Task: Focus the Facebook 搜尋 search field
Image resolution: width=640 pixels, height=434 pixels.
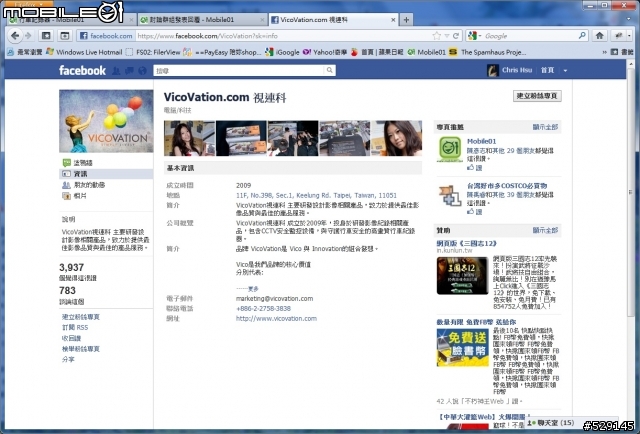Action: tap(239, 71)
